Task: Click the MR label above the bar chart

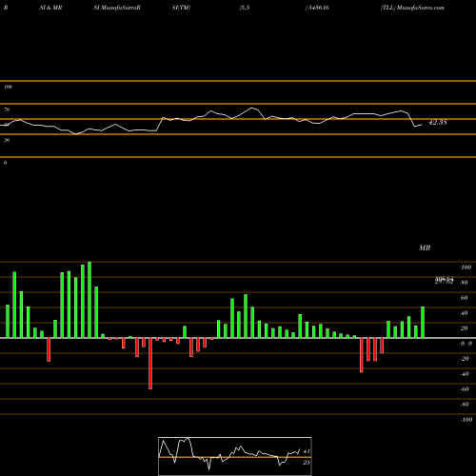Action: 425,248
